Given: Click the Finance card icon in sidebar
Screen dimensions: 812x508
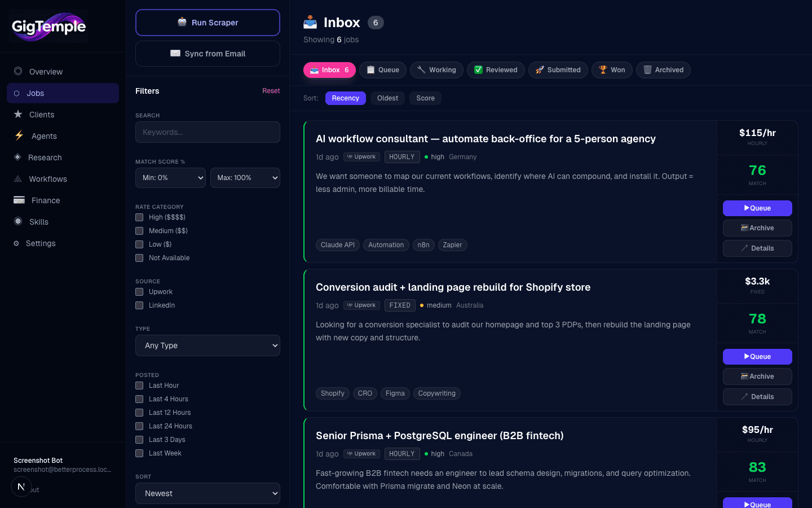Looking at the screenshot, I should pos(19,200).
